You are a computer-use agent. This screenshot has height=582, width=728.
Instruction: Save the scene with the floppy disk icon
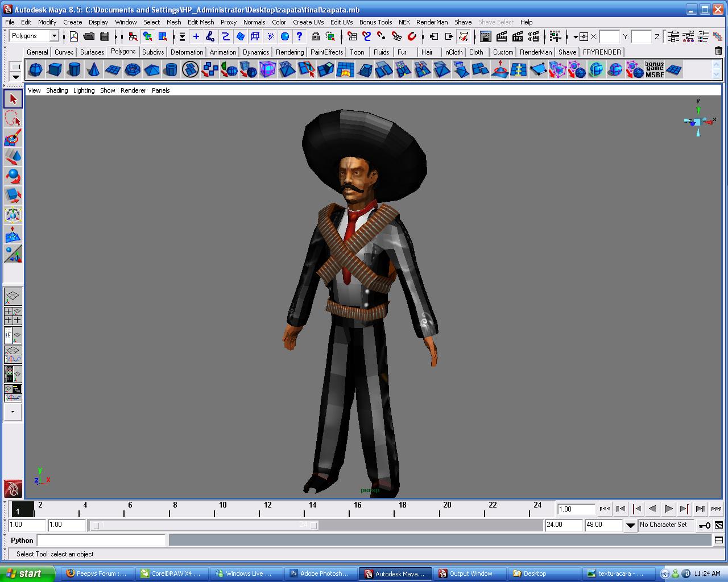[104, 36]
